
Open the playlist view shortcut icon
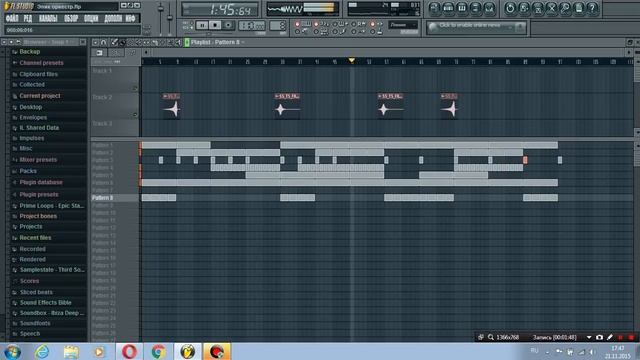(x=434, y=8)
